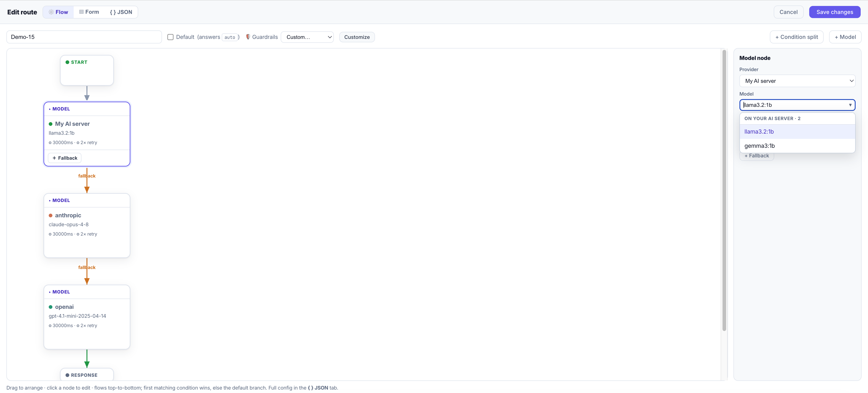Edit the route name field Demo-15

coord(84,37)
